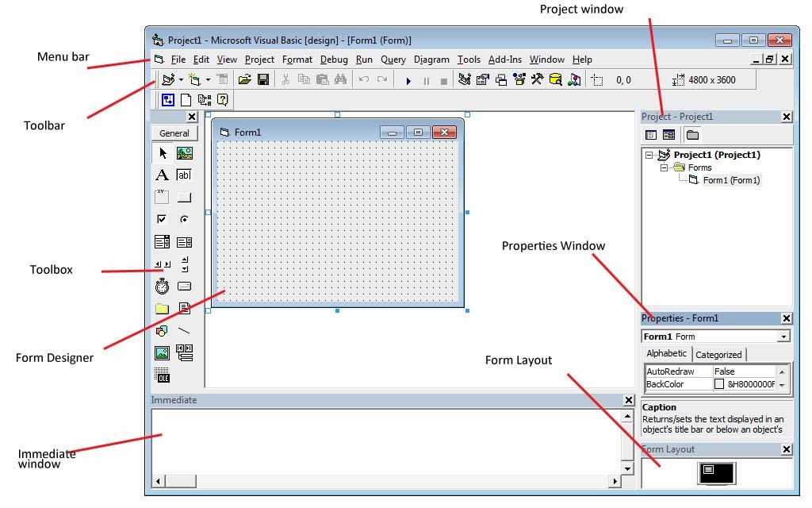The image size is (812, 508).
Task: Collapse the Forms folder in Project Explorer
Action: 664,167
